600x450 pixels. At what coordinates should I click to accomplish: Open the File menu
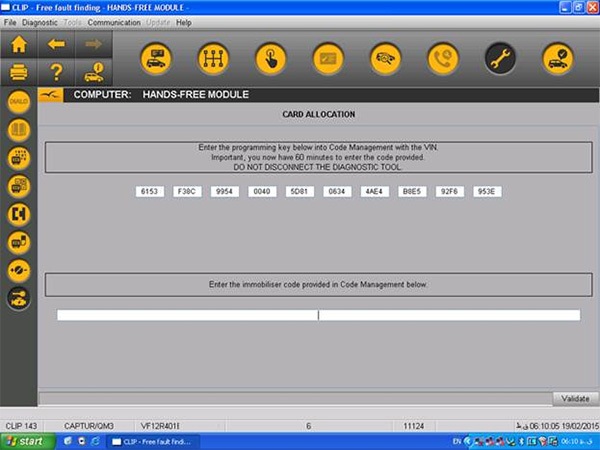pos(10,22)
